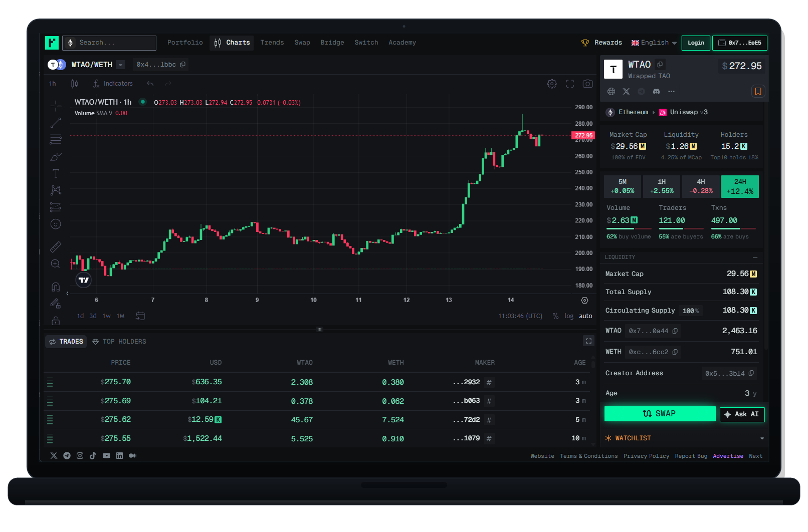Toggle percent scale on chart
The width and height of the screenshot is (808, 532).
pyautogui.click(x=555, y=316)
